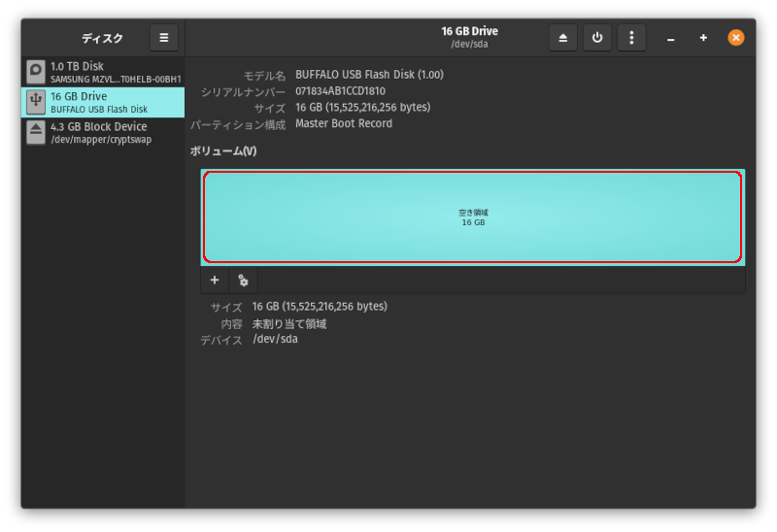Click the USB flash drive icon
Image resolution: width=777 pixels, height=532 pixels.
36,102
